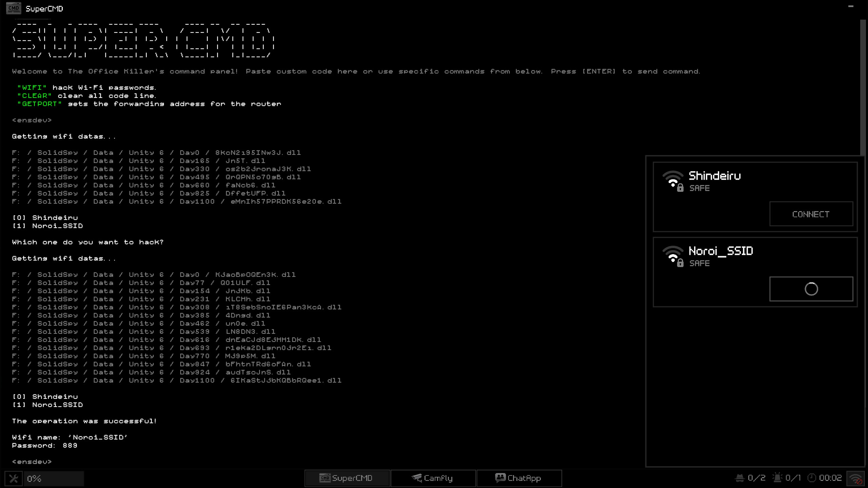Click the disconnected Wi-Fi tray icon
This screenshot has width=868, height=488.
(856, 479)
